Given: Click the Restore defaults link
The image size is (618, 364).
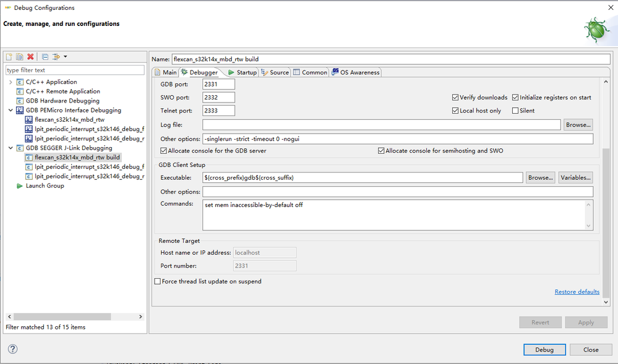Looking at the screenshot, I should pyautogui.click(x=577, y=292).
